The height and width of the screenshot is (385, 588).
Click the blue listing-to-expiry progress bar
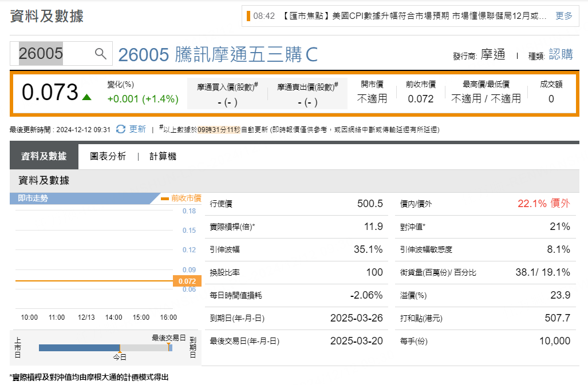[79, 347]
